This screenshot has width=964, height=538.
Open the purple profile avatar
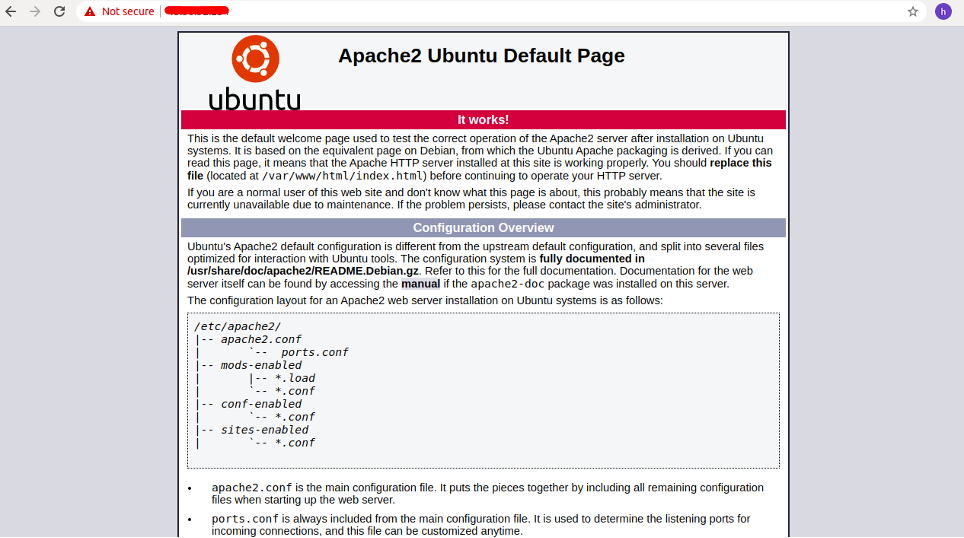pos(943,11)
